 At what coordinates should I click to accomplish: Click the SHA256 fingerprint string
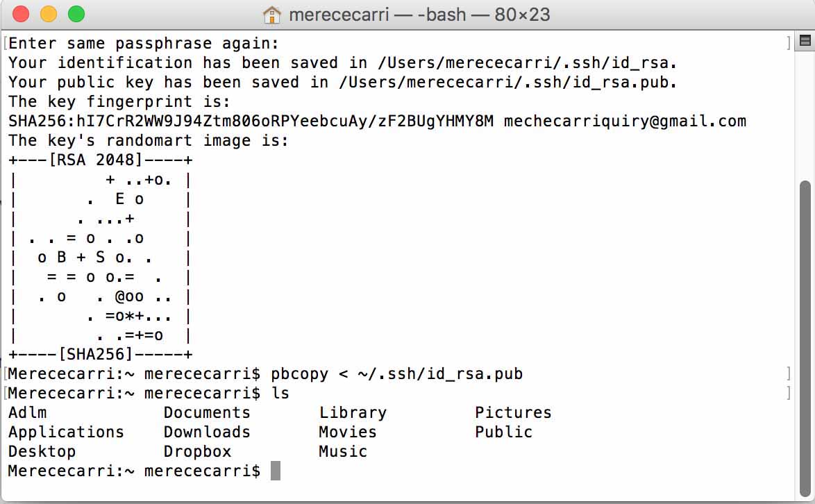[251, 121]
